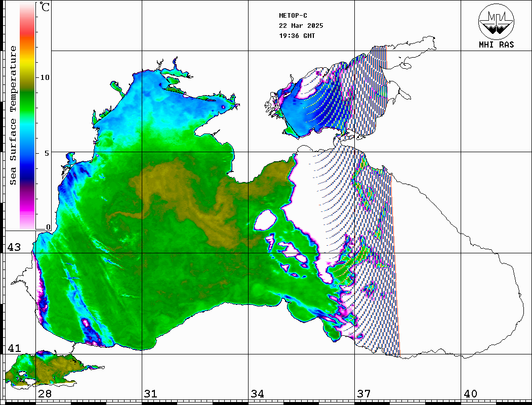
Task: Click longitude label "31"
Action: [151, 394]
